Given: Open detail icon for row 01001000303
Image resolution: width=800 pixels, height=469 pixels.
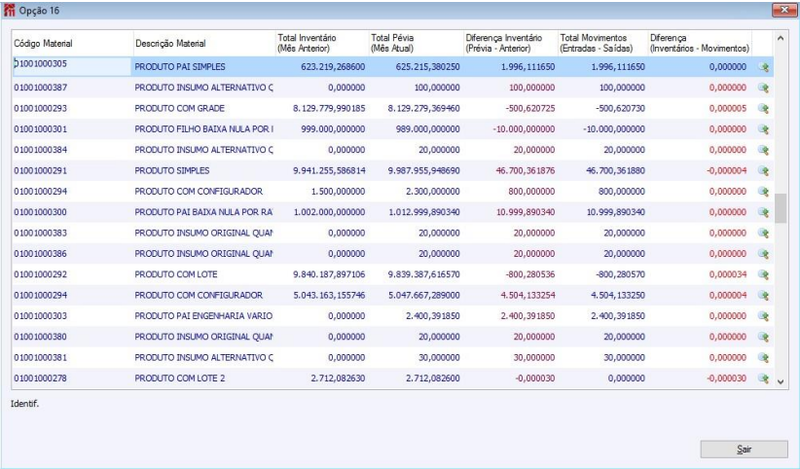Looking at the screenshot, I should (x=763, y=316).
